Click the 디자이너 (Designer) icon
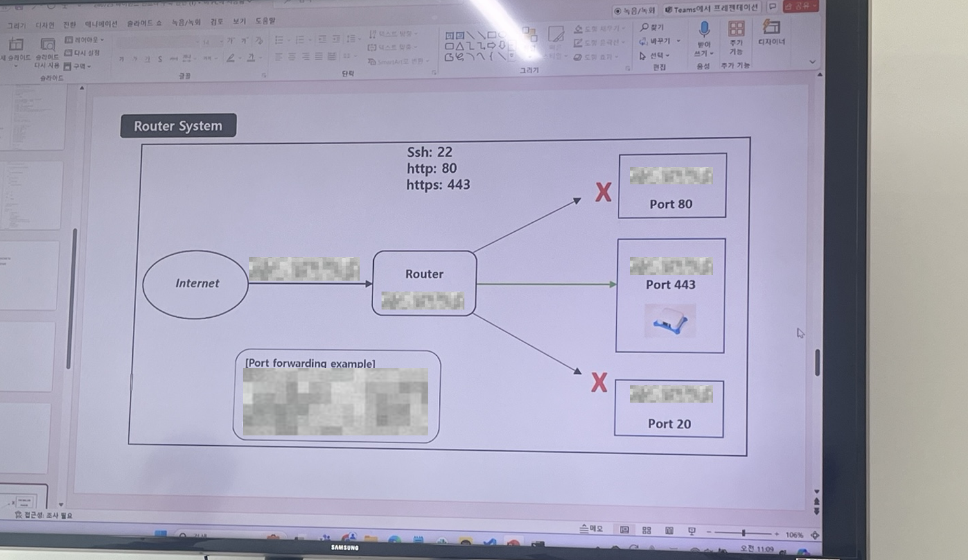The height and width of the screenshot is (560, 968). pos(771,27)
